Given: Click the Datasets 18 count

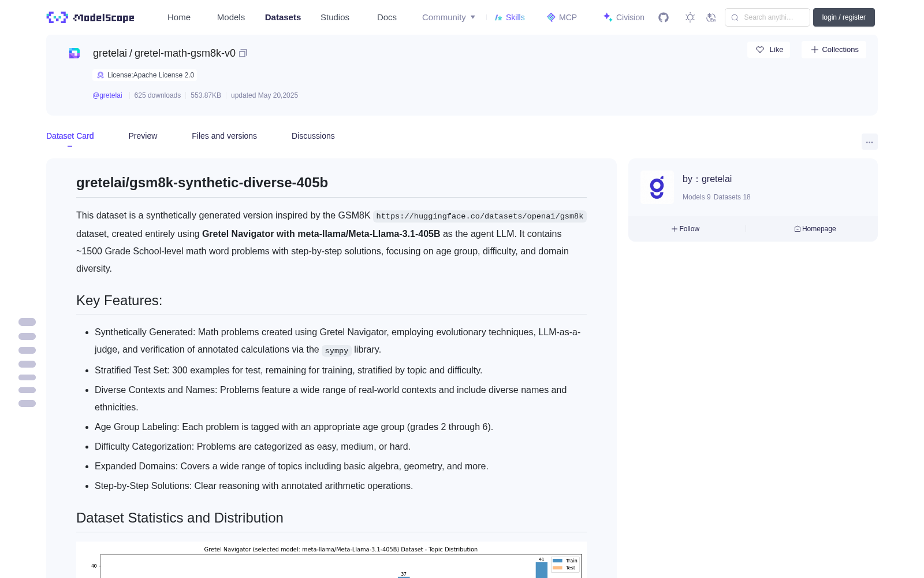Looking at the screenshot, I should [732, 197].
